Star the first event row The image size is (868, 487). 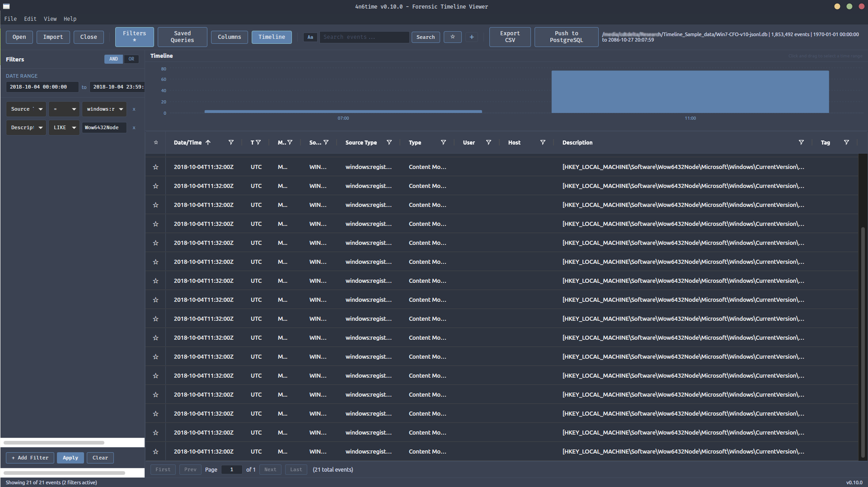coord(155,167)
